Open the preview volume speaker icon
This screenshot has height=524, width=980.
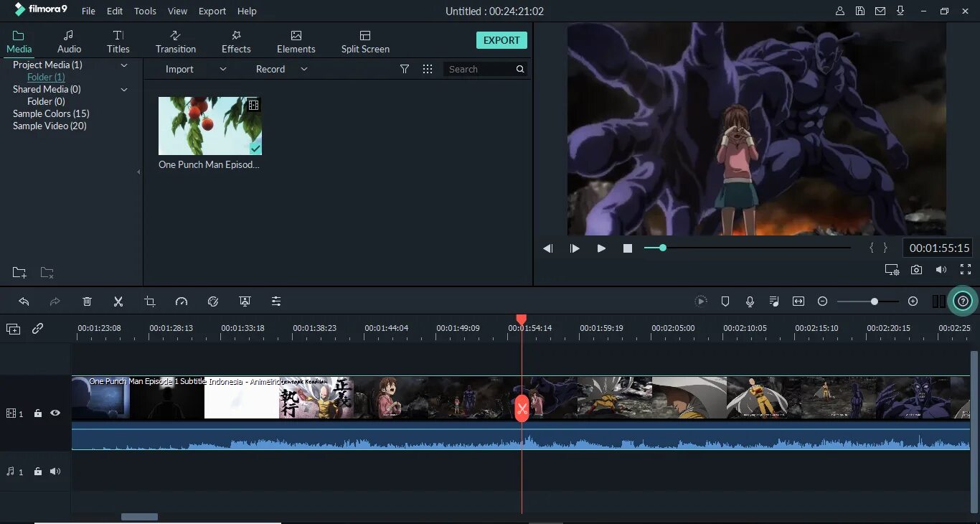941,270
